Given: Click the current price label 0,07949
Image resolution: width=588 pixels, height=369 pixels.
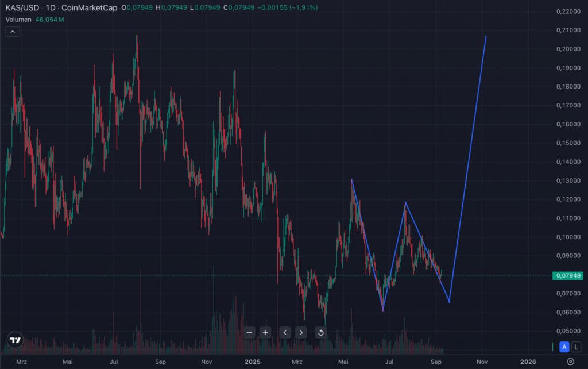Looking at the screenshot, I should point(568,276).
